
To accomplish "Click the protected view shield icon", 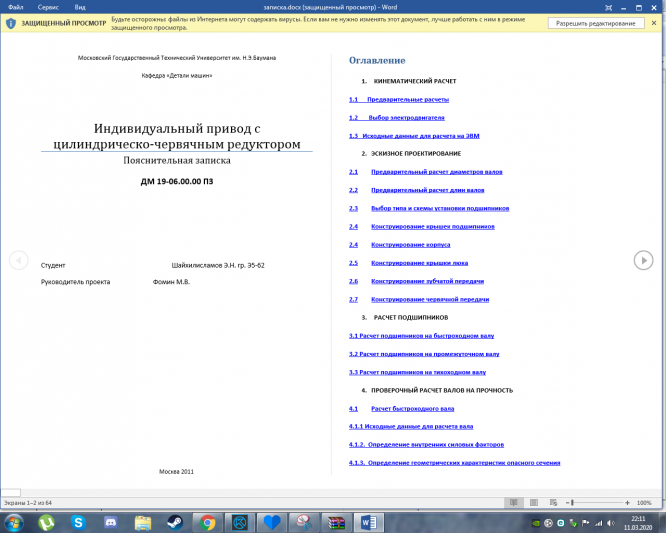I will [x=11, y=23].
